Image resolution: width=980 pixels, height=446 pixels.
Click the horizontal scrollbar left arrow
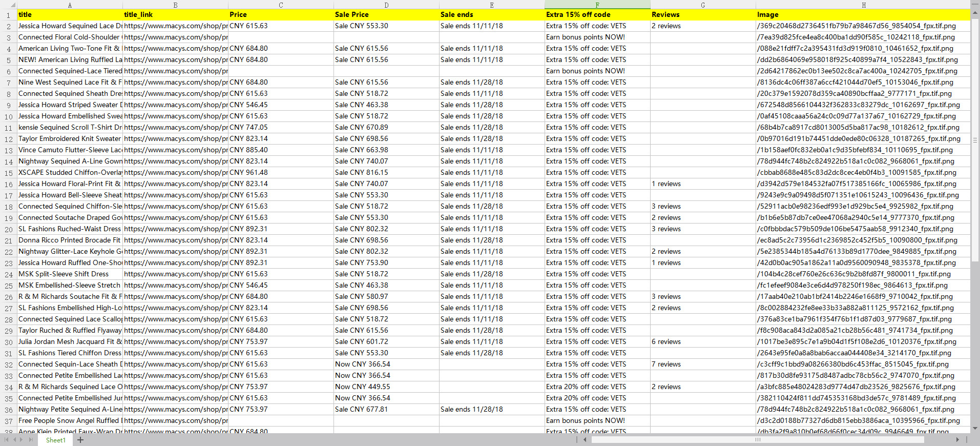(x=585, y=439)
